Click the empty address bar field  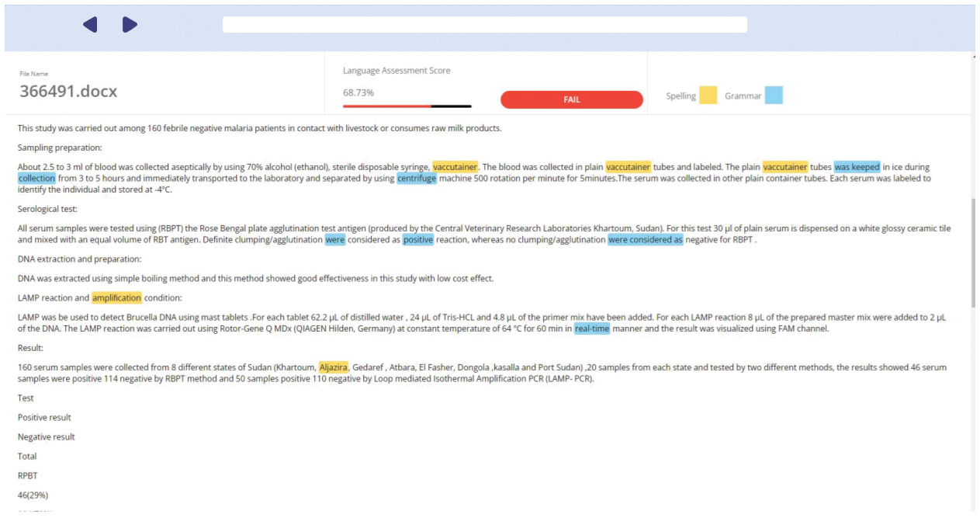485,25
